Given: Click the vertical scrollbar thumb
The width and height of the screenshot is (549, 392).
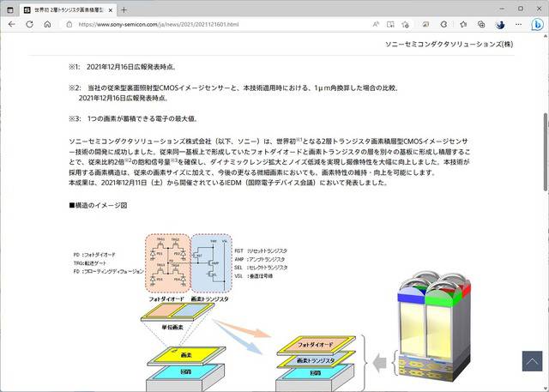Looking at the screenshot, I should (546, 152).
